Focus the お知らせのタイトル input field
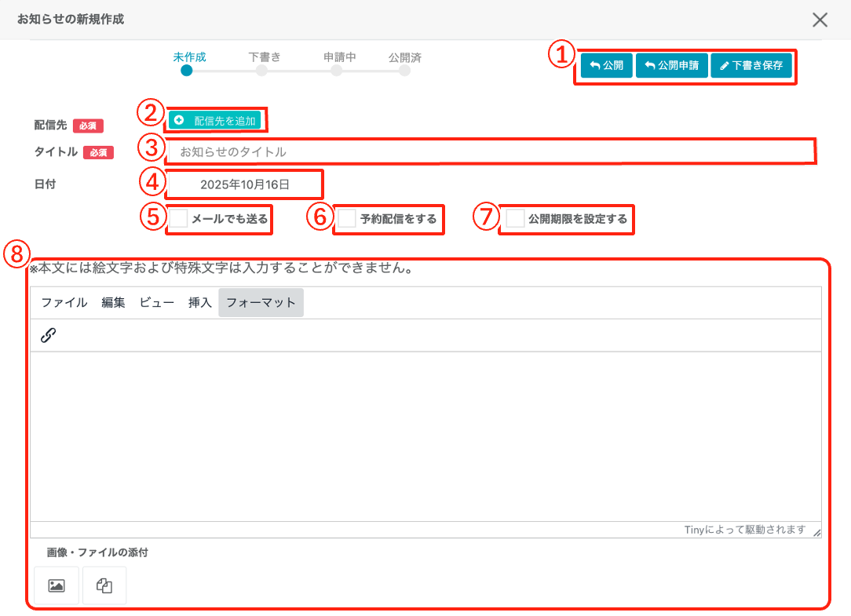Image resolution: width=851 pixels, height=616 pixels. (x=491, y=151)
